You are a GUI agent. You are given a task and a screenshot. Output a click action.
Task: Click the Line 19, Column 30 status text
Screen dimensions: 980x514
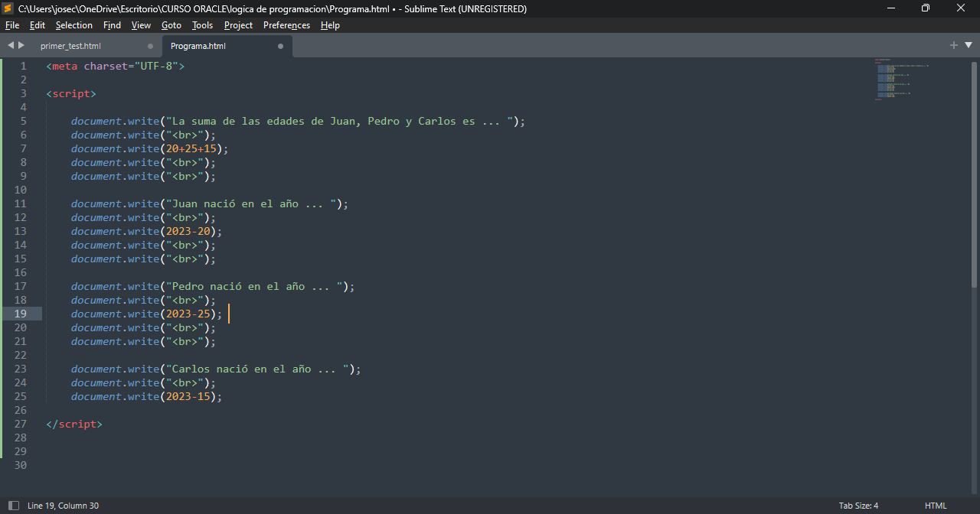[63, 506]
